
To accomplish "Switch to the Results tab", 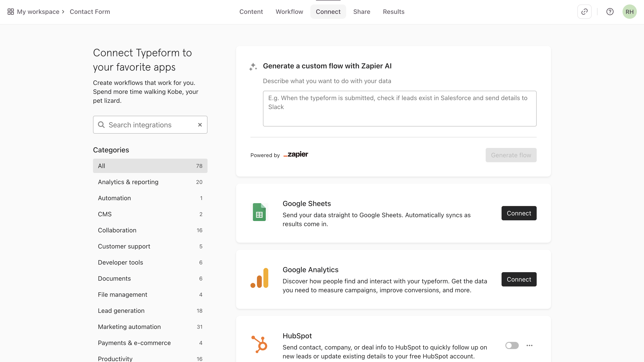I will (x=394, y=12).
